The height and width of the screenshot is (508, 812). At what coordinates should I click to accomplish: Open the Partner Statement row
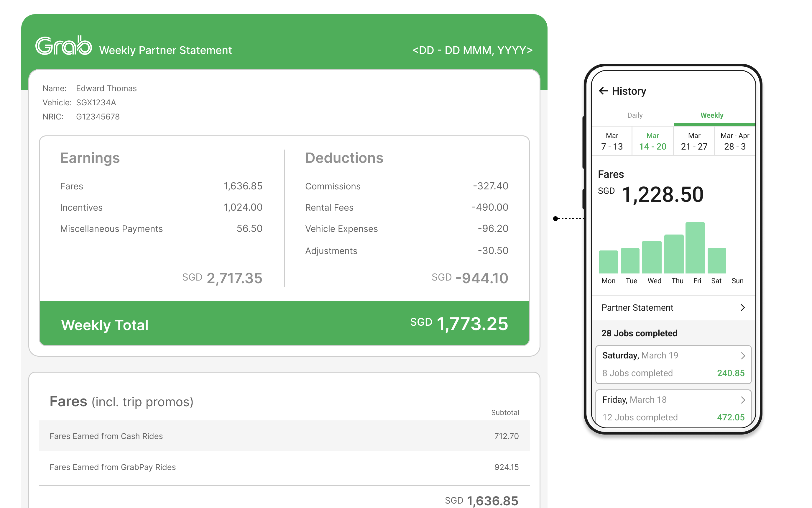pyautogui.click(x=673, y=308)
